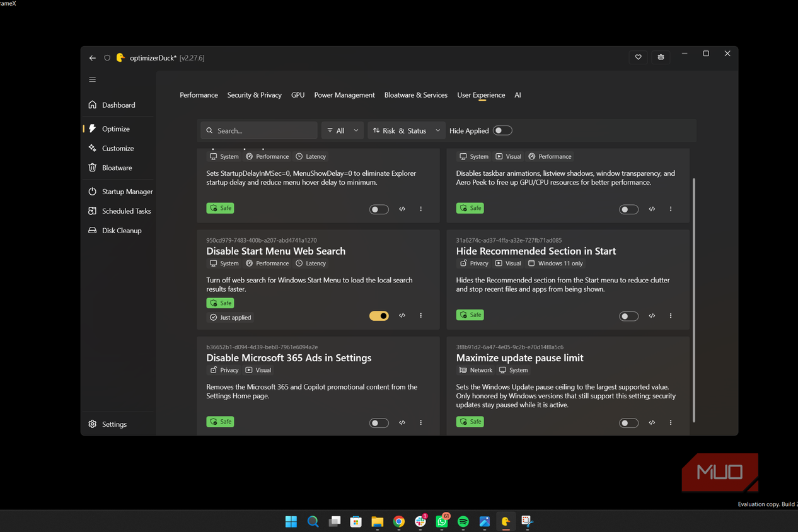This screenshot has height=532, width=798.
Task: Open the robot icon button in title bar
Action: coord(661,57)
